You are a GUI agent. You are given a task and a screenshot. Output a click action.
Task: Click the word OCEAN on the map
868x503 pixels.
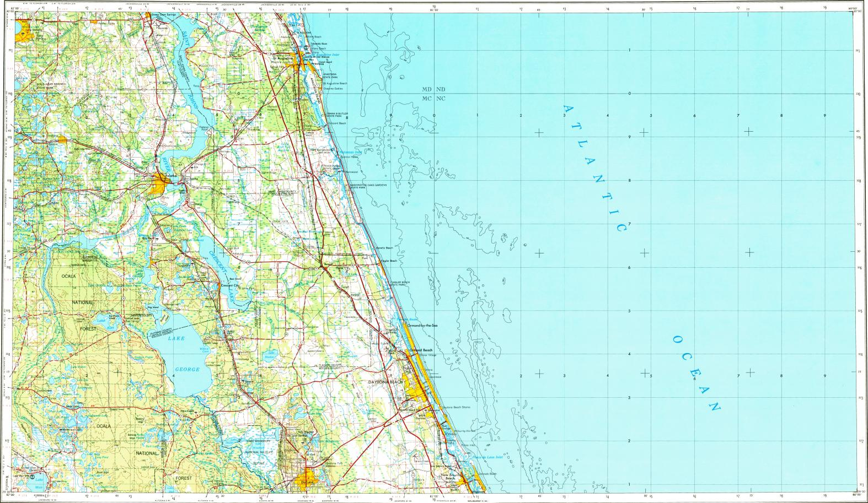click(x=696, y=374)
